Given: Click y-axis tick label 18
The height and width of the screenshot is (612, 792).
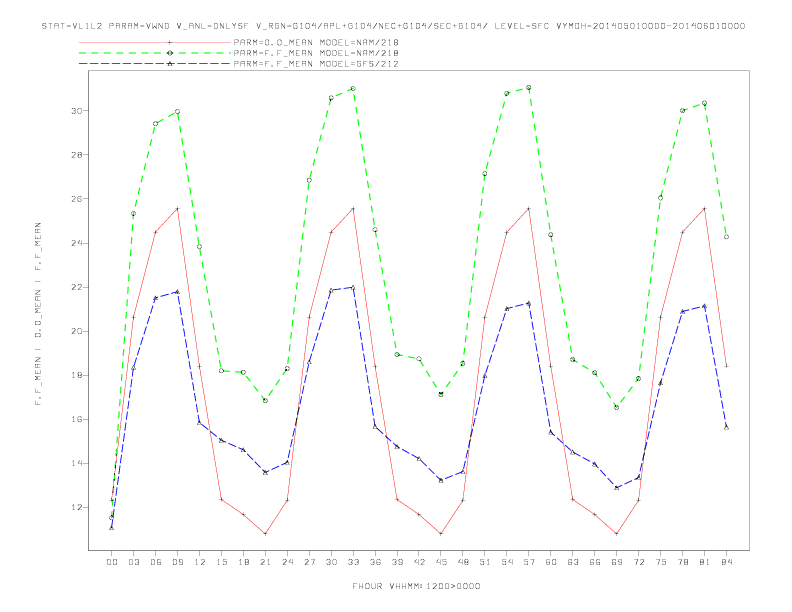Looking at the screenshot, I should (76, 375).
